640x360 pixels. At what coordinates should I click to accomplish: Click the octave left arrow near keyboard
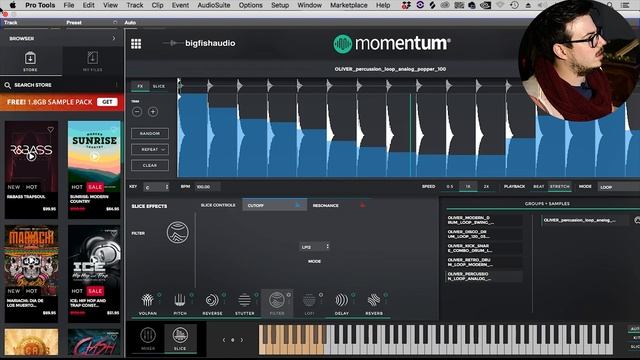coord(224,340)
